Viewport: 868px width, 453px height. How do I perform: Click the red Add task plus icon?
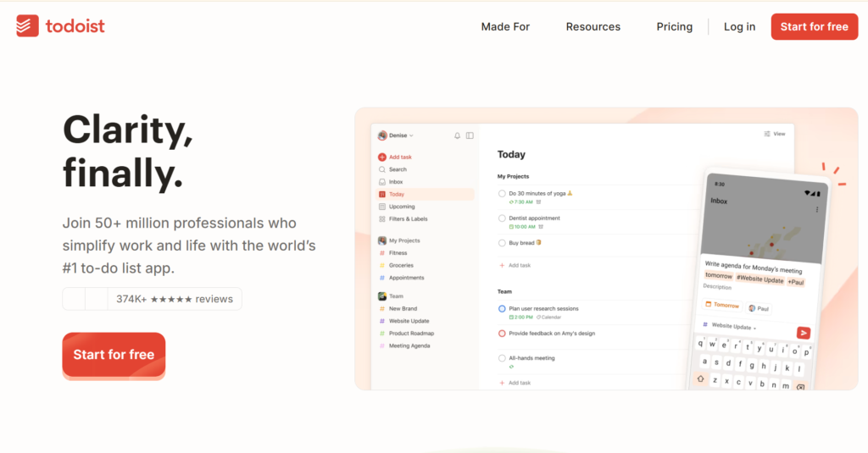coord(382,157)
